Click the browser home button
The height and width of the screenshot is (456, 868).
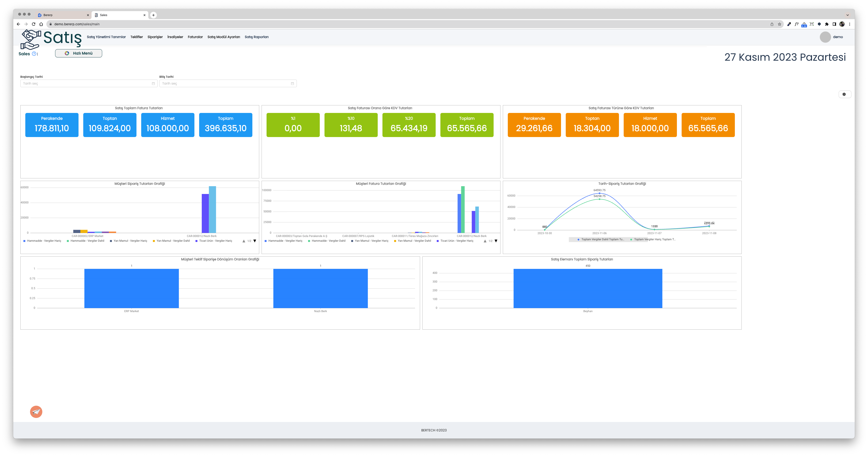point(41,24)
